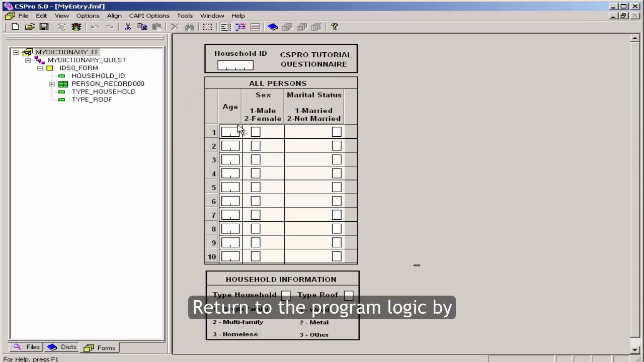Expand the PERSON_RECORD000 tree node

[52, 84]
